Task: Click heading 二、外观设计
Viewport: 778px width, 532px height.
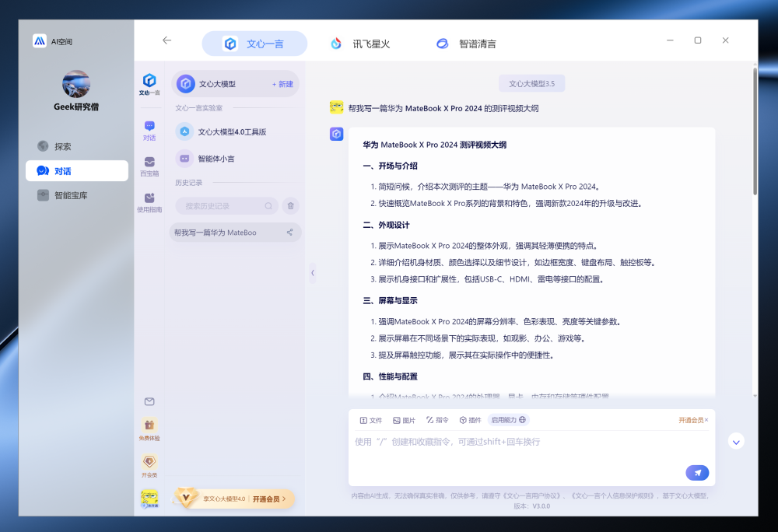Action: coord(386,225)
